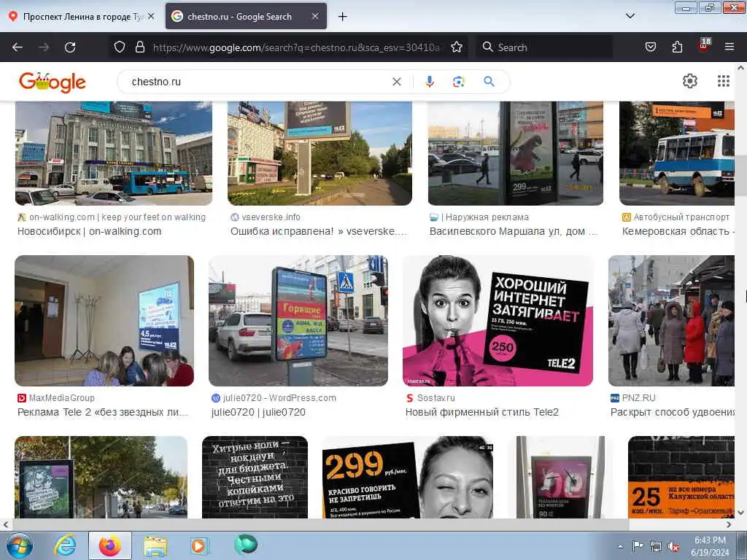Show hidden tray icons arrow

coord(620,546)
